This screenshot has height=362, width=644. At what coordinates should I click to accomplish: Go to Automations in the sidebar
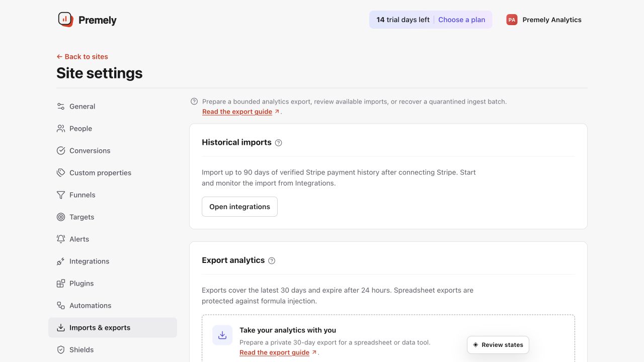tap(113, 306)
